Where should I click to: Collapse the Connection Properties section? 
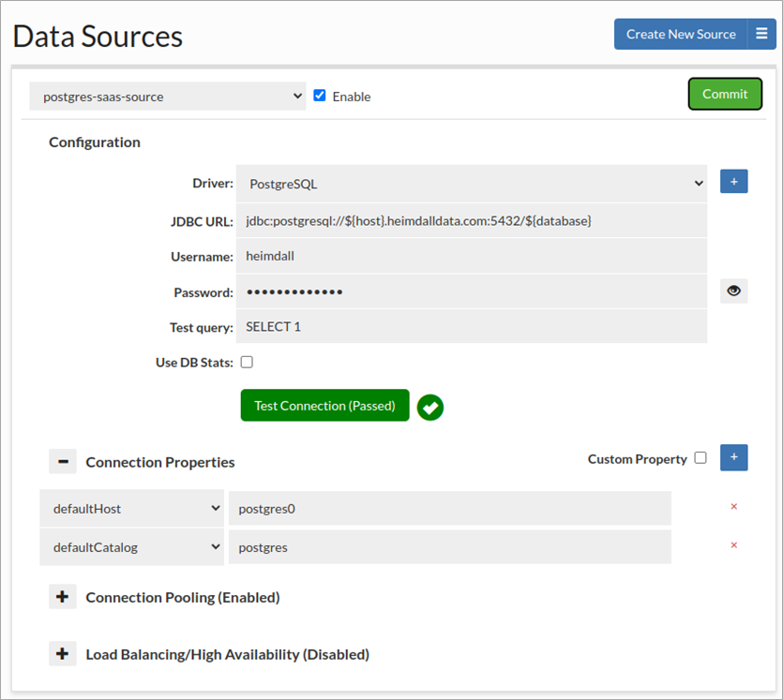(x=63, y=461)
